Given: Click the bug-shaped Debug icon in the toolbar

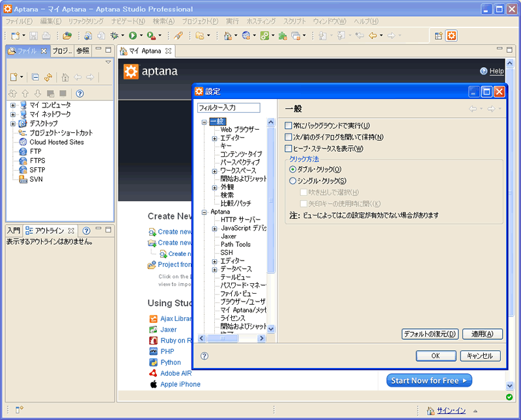Looking at the screenshot, I should point(115,36).
